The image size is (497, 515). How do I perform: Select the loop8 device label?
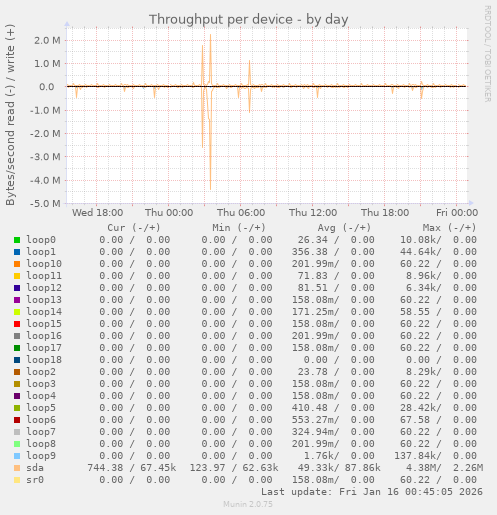[41, 444]
